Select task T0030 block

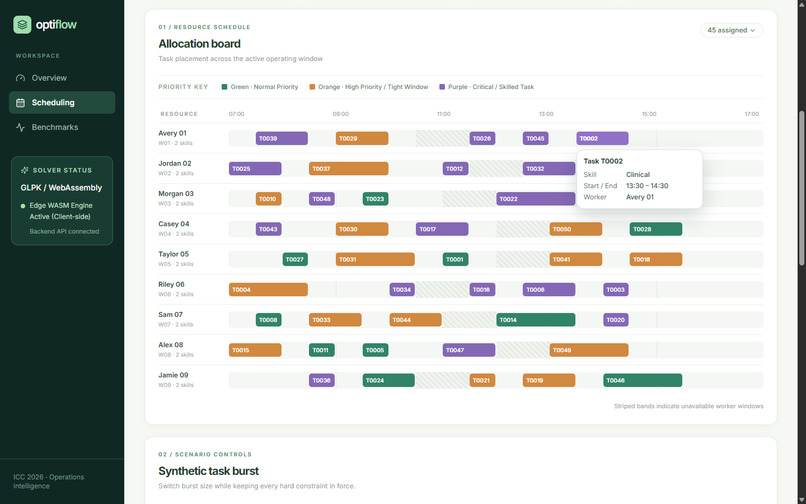tap(362, 229)
